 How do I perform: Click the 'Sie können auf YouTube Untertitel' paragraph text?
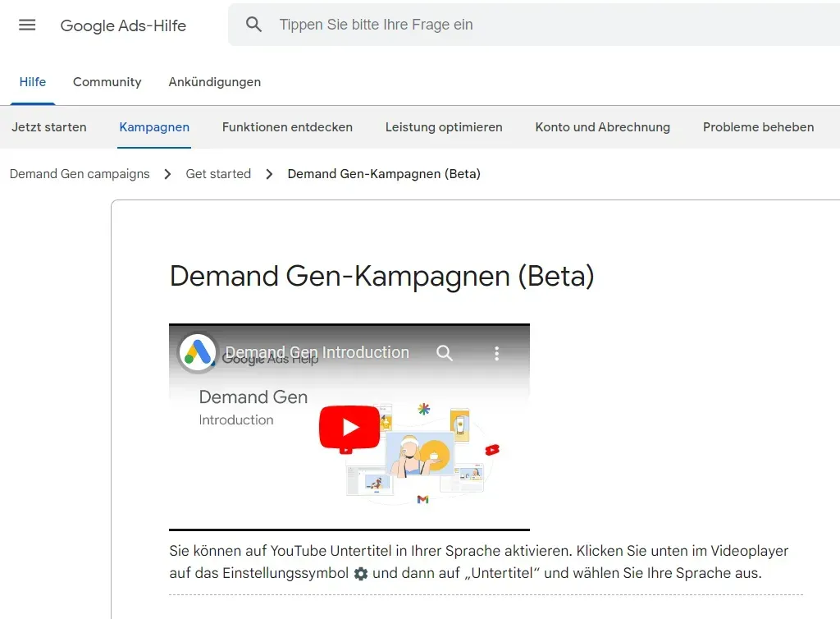[x=478, y=562]
